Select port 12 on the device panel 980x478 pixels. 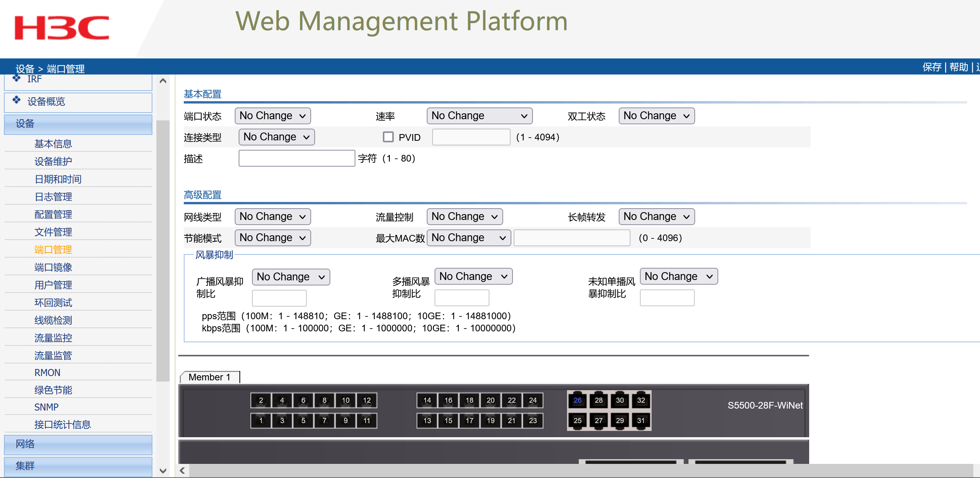(367, 400)
